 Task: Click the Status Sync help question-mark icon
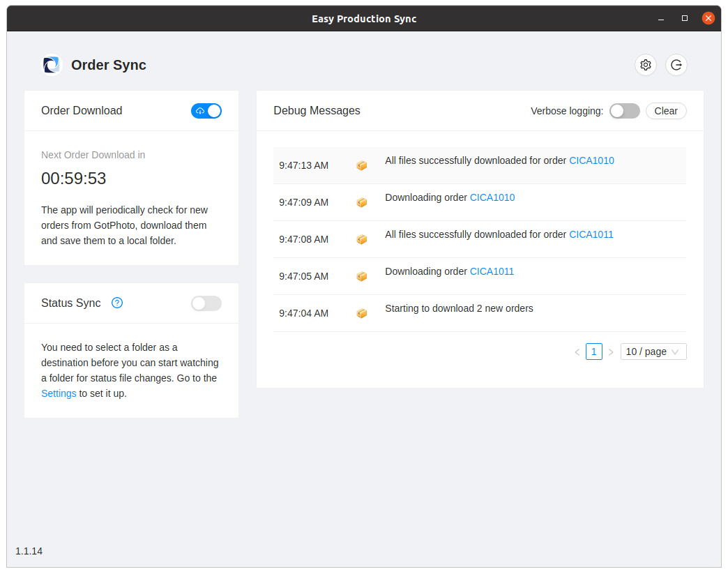(117, 303)
